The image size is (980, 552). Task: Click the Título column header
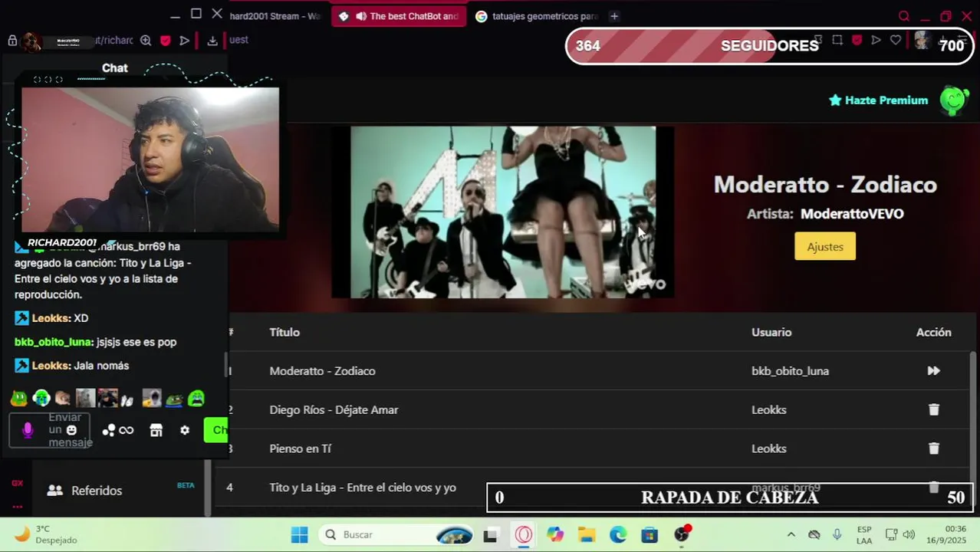tap(284, 332)
